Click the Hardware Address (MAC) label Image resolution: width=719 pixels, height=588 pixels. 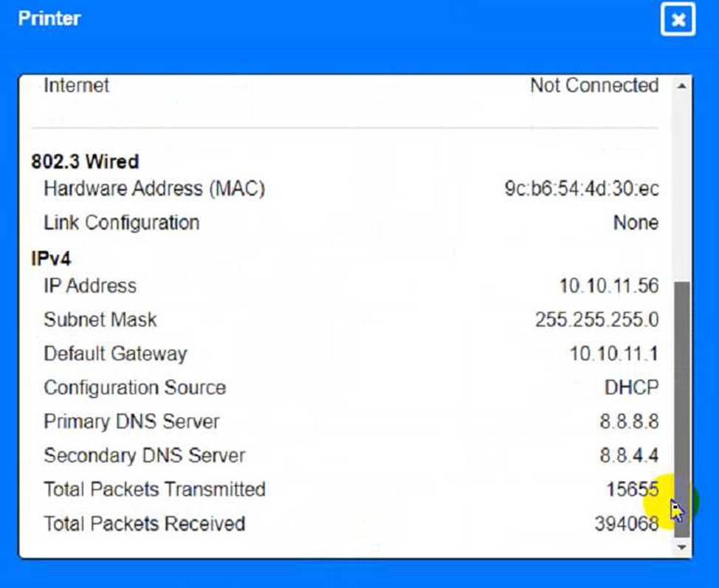tap(154, 189)
